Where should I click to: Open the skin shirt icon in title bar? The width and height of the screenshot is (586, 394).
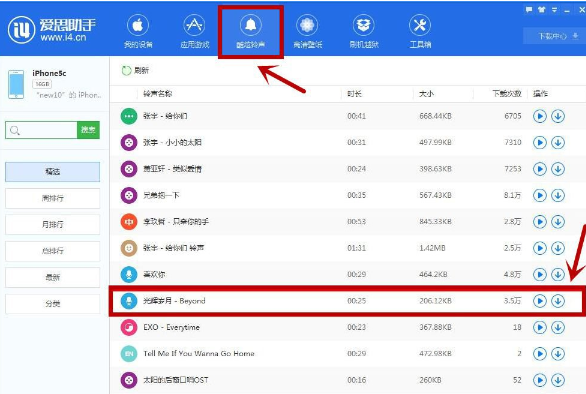[x=542, y=10]
